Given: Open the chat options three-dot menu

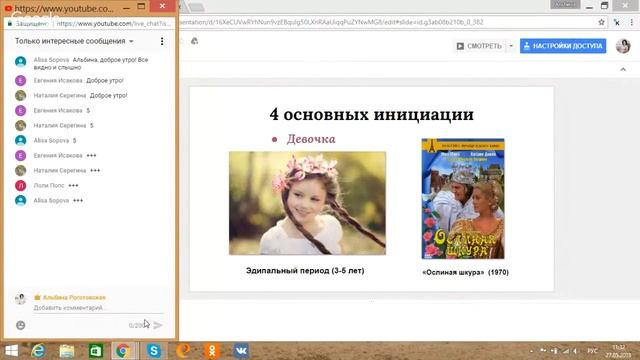Looking at the screenshot, I should tap(162, 41).
